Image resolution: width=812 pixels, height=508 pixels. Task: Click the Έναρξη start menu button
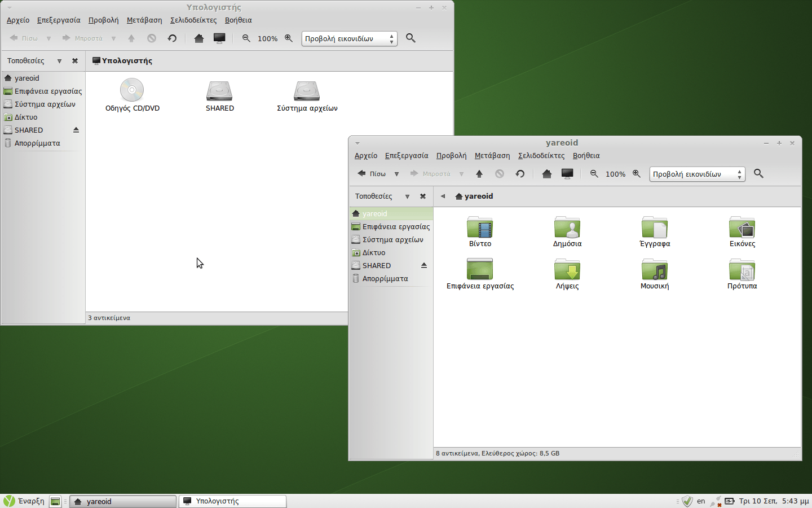(24, 501)
